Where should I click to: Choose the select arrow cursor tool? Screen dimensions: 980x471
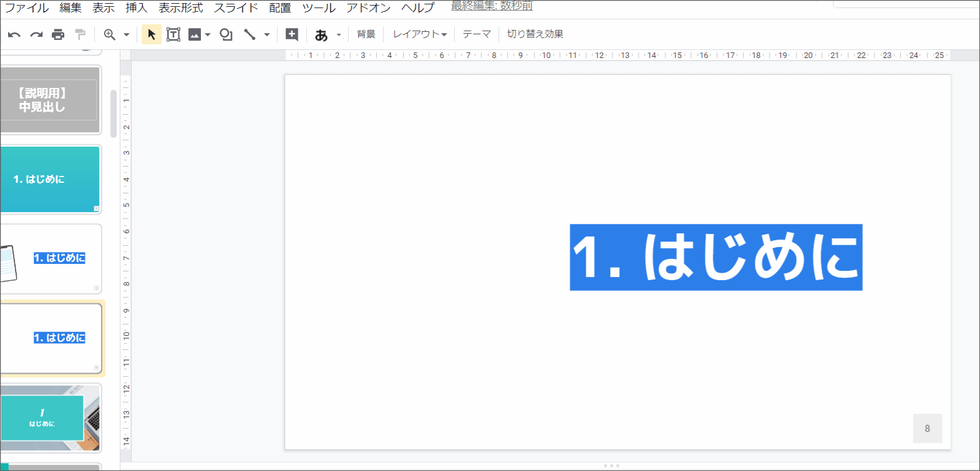coord(152,34)
